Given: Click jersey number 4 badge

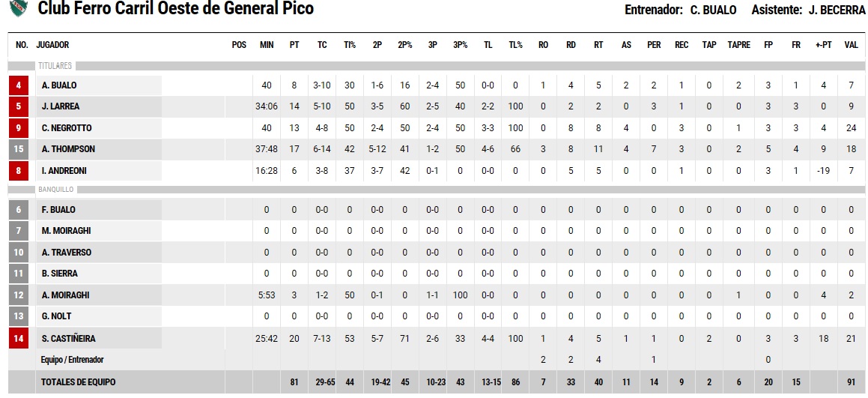Looking at the screenshot, I should click(x=19, y=85).
